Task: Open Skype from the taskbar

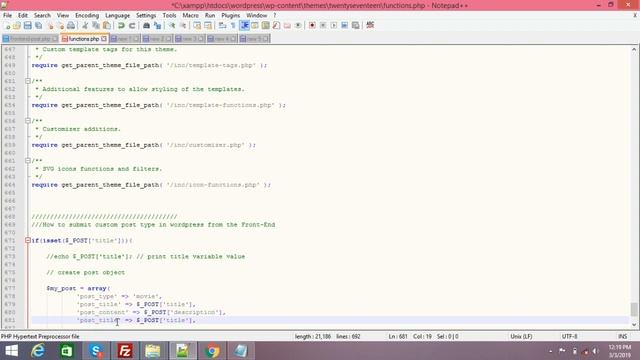Action: [x=96, y=351]
